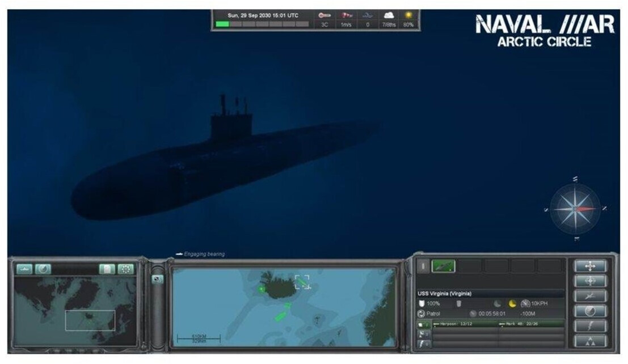The height and width of the screenshot is (364, 628).
Task: Select the target-centered crosshair button
Action: click(x=590, y=281)
